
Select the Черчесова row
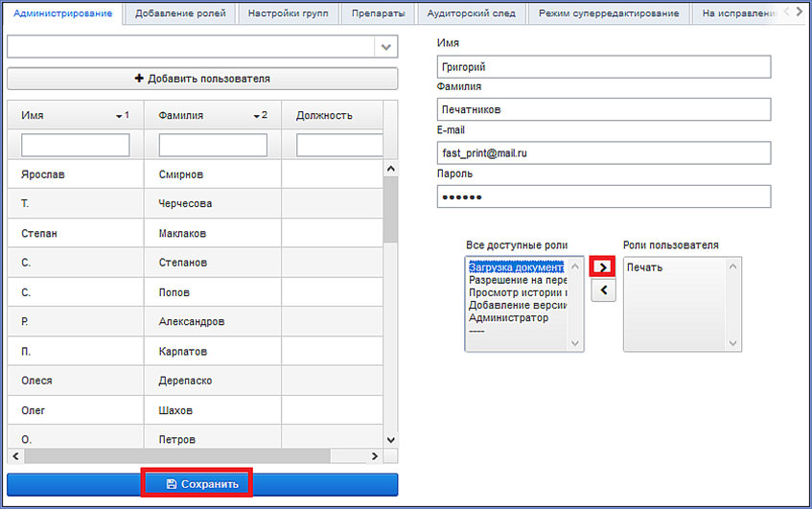196,203
